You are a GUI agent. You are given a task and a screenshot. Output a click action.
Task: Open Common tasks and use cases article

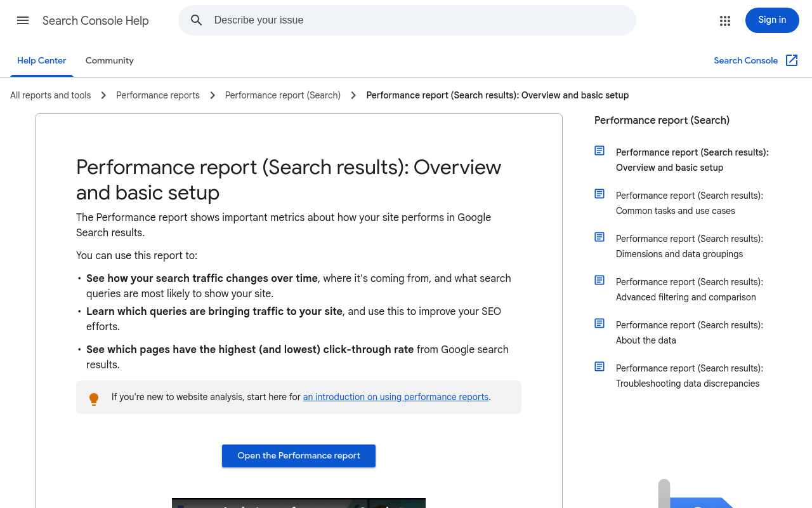point(690,203)
